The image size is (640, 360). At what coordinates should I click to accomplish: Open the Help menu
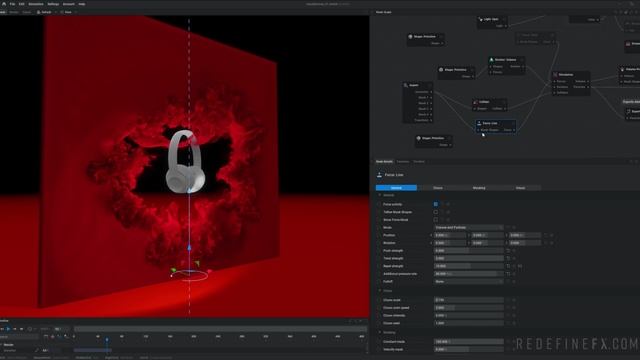(x=82, y=4)
